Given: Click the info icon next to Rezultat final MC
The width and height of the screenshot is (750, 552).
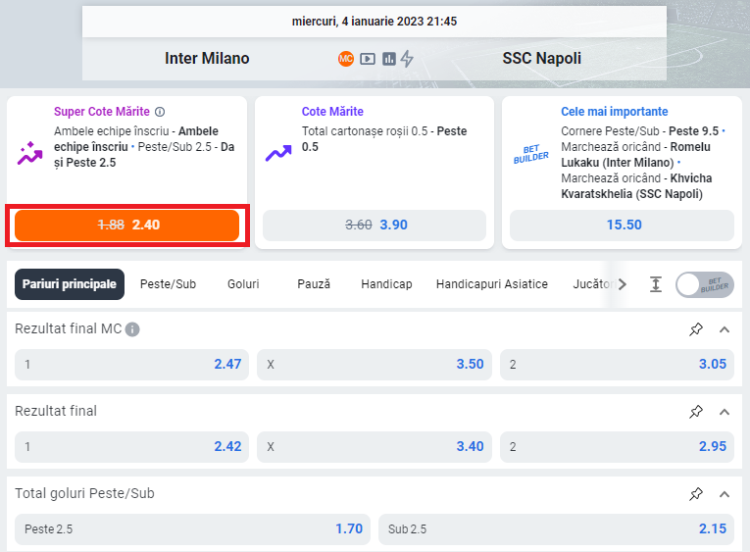Looking at the screenshot, I should click(x=133, y=329).
